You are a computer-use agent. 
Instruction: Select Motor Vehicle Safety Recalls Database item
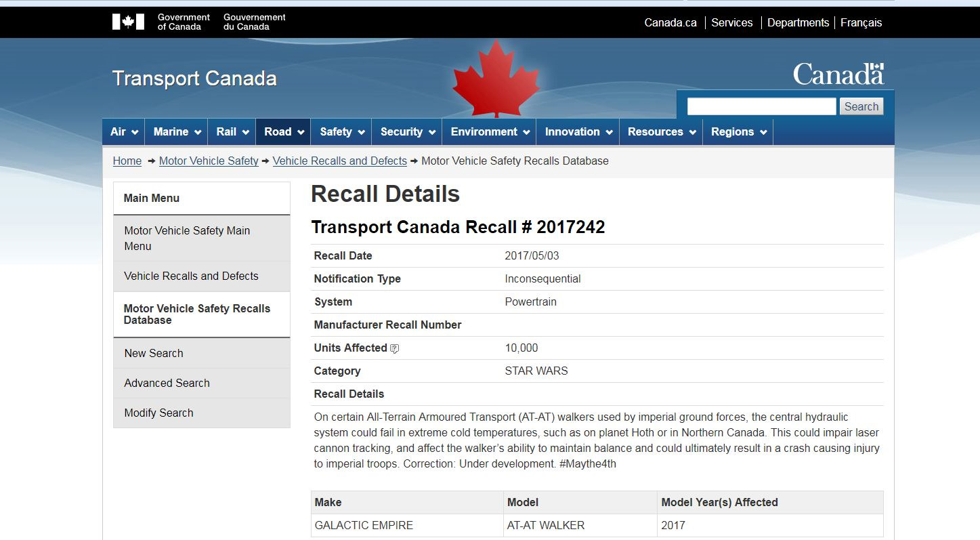(202, 314)
